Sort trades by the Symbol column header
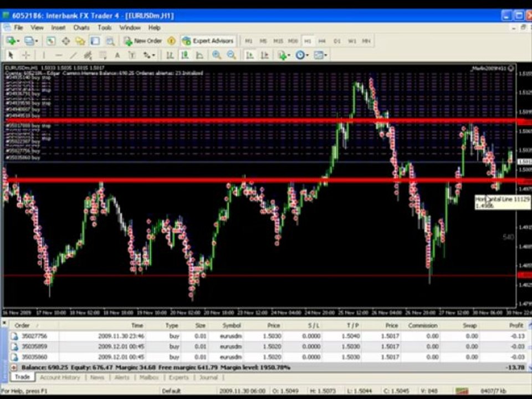Viewport: 532px width, 399px height. coord(232,325)
